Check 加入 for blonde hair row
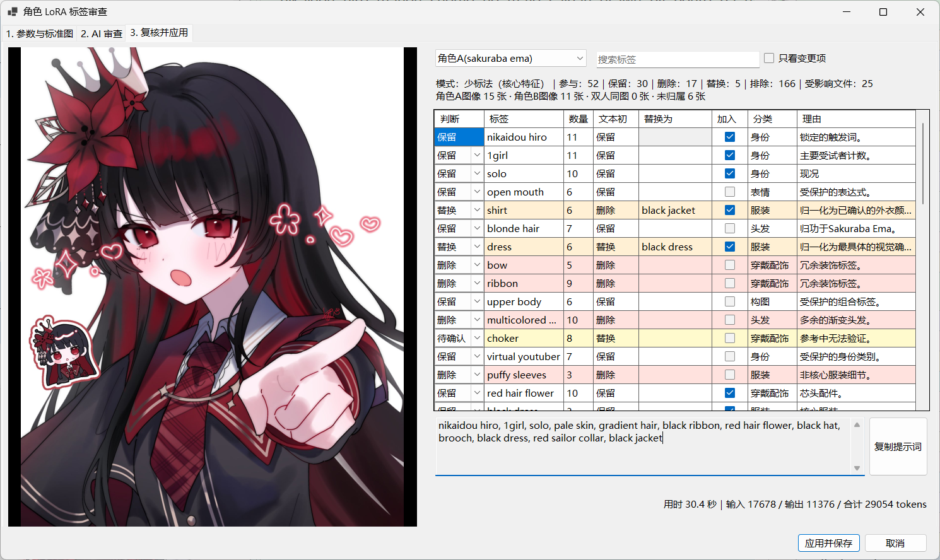 730,228
